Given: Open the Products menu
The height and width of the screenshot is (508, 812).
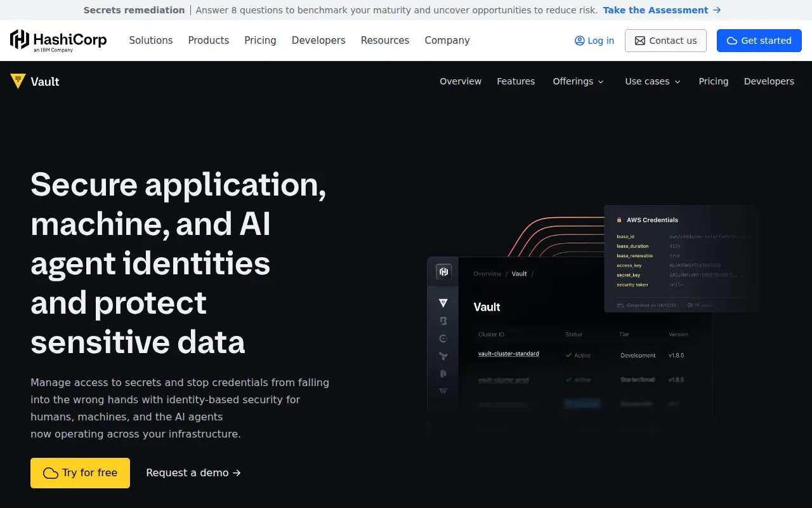Looking at the screenshot, I should coord(209,41).
